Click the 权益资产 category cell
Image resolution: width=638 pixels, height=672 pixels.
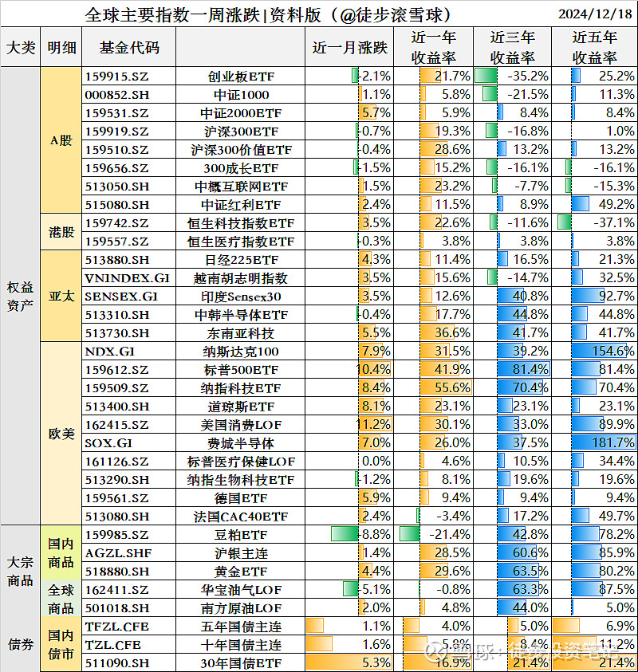(20, 296)
